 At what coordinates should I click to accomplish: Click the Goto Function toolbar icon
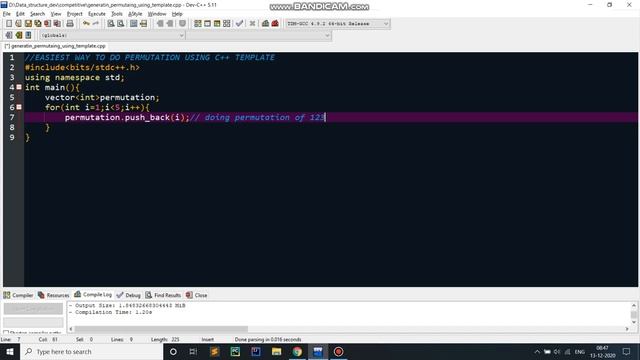coord(133,24)
